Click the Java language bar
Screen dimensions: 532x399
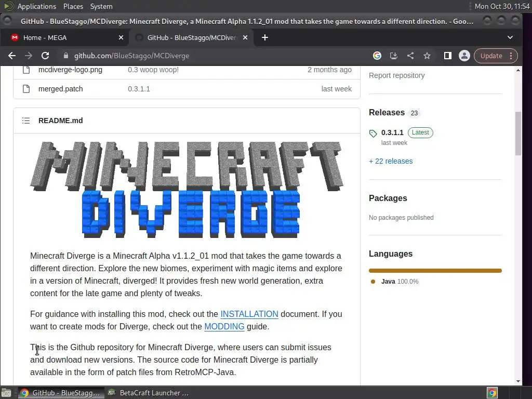tap(435, 271)
